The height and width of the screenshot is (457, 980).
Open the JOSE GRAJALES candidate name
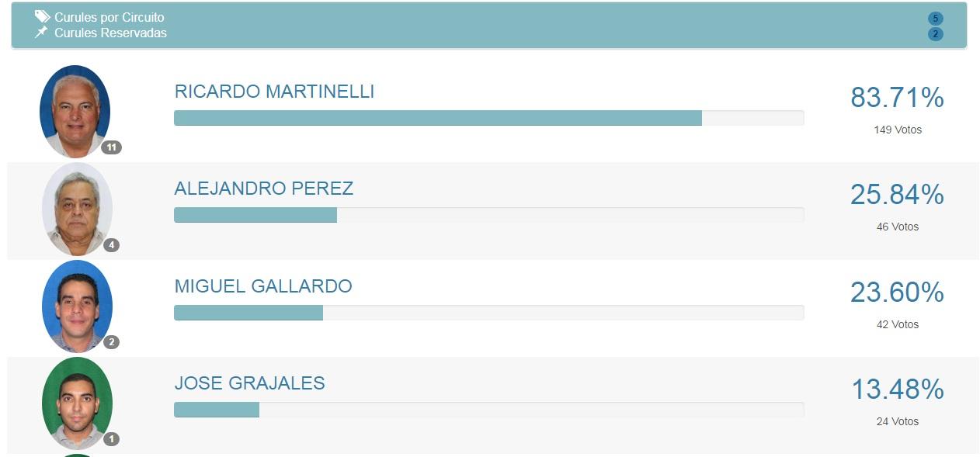[x=249, y=383]
